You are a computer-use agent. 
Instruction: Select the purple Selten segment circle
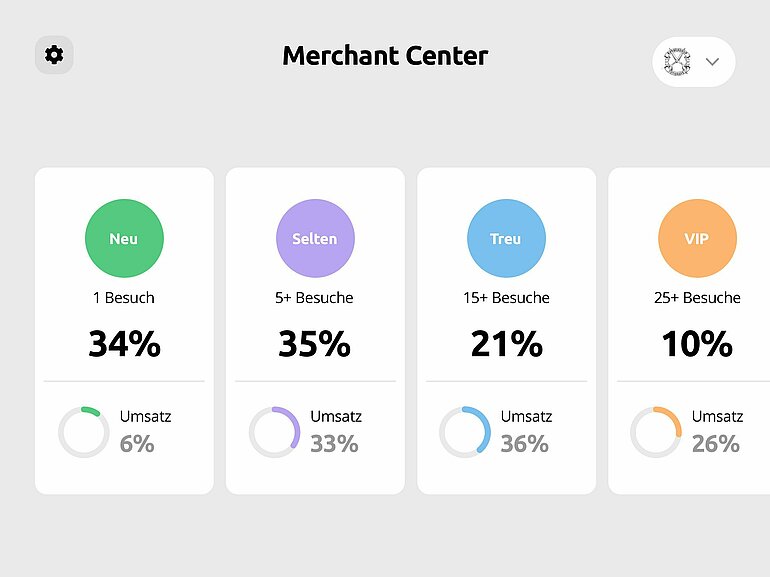pos(315,239)
